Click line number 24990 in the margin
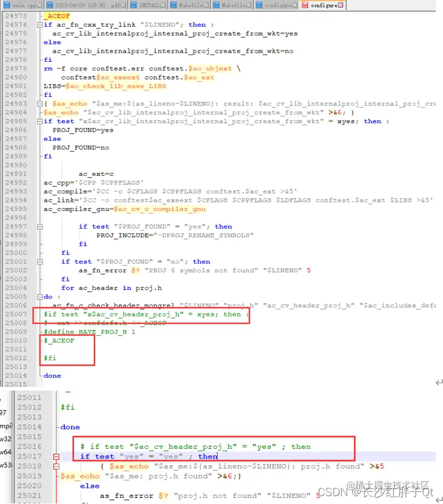 pyautogui.click(x=16, y=165)
